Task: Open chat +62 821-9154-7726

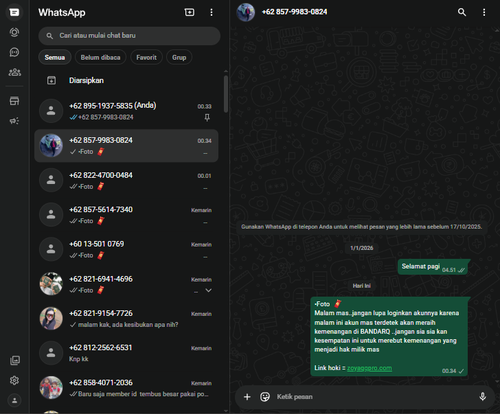Action: 127,319
